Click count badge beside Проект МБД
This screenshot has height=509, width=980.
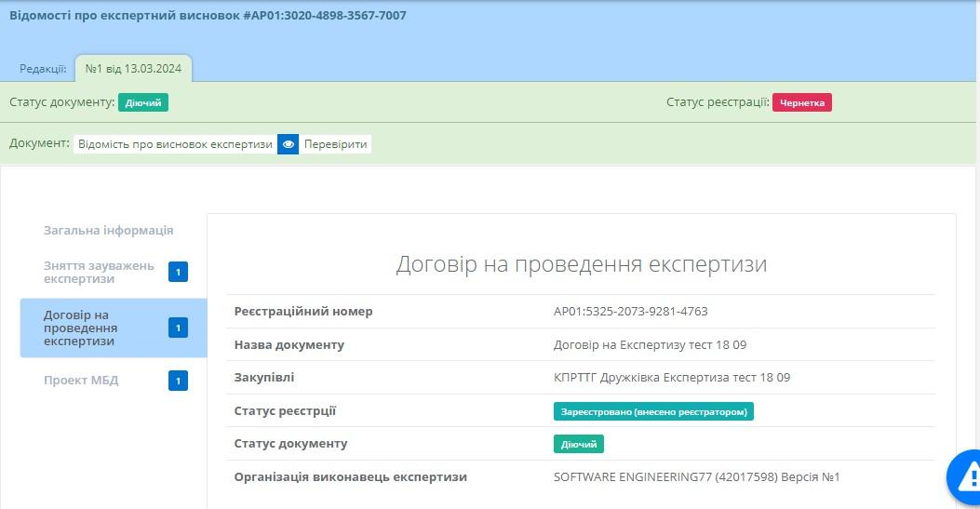[178, 381]
